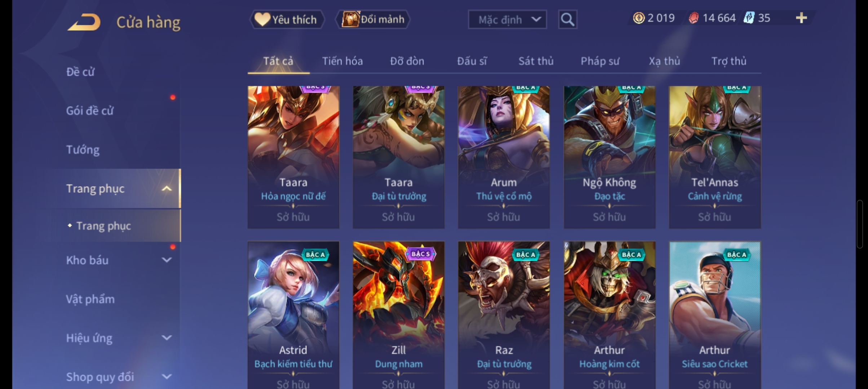The image size is (868, 389).
Task: Open the Mặc định sort dropdown
Action: pyautogui.click(x=507, y=19)
